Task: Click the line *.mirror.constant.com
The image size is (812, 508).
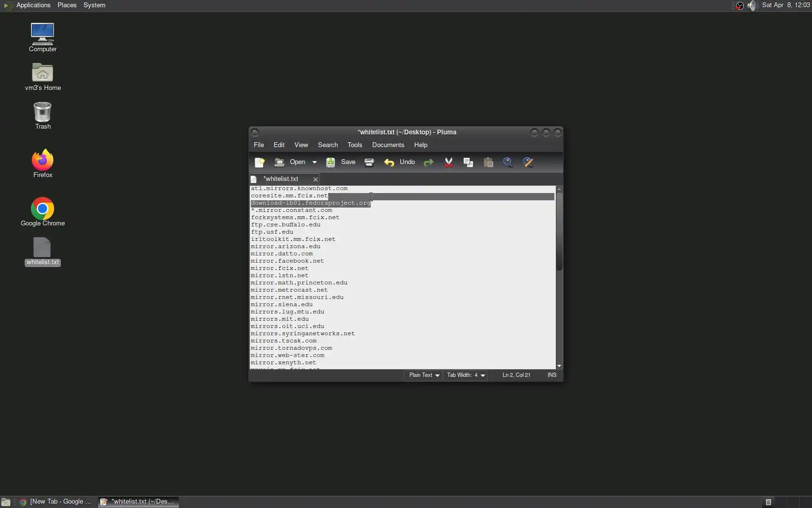Action: [x=291, y=210]
